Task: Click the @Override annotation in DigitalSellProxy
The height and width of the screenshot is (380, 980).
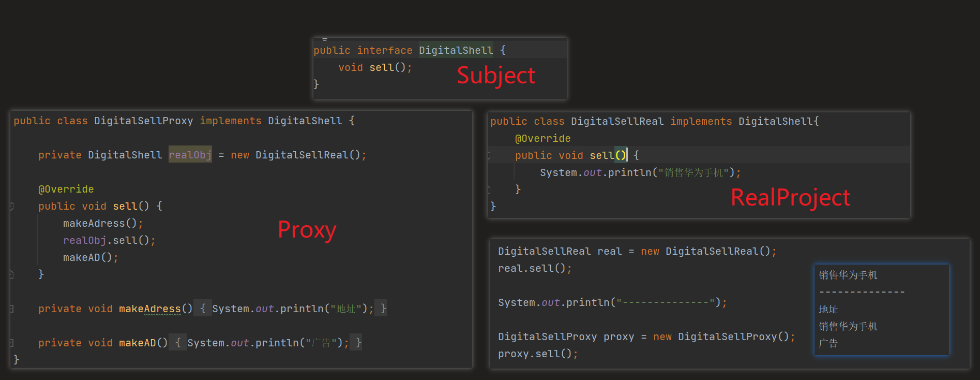Action: 66,189
